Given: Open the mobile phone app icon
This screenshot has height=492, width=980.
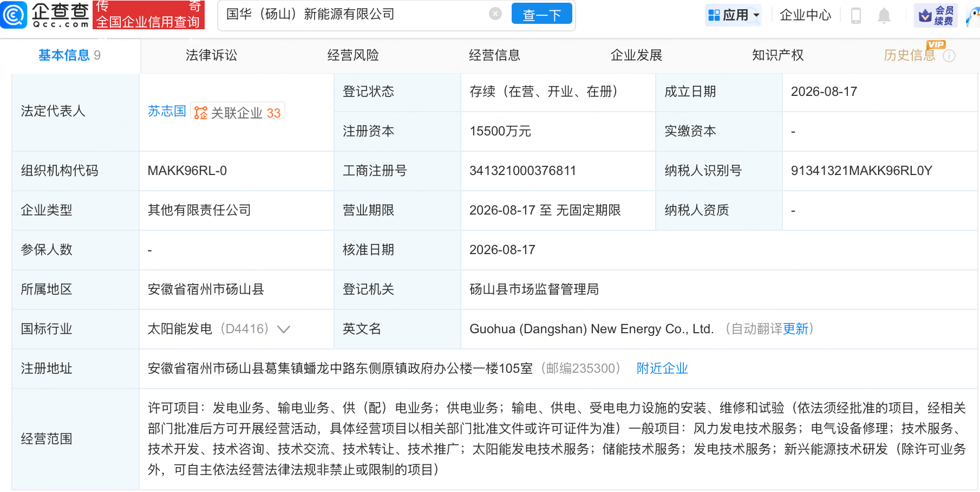Looking at the screenshot, I should click(x=856, y=15).
